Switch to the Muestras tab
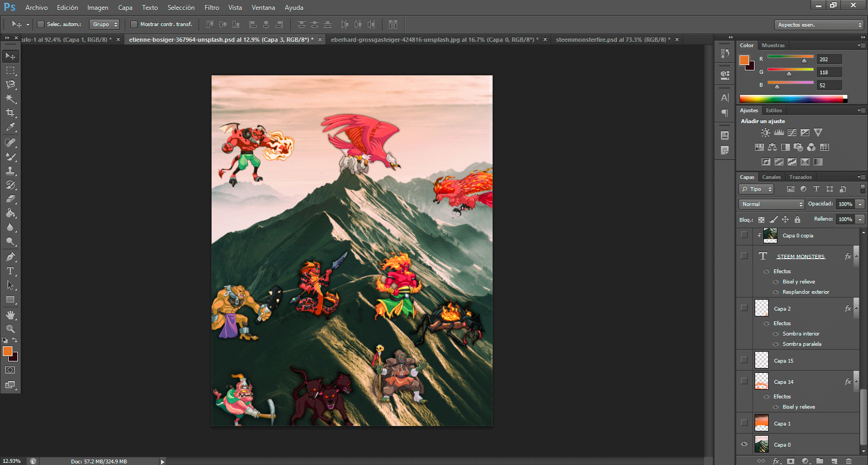The width and height of the screenshot is (868, 465). coord(773,46)
